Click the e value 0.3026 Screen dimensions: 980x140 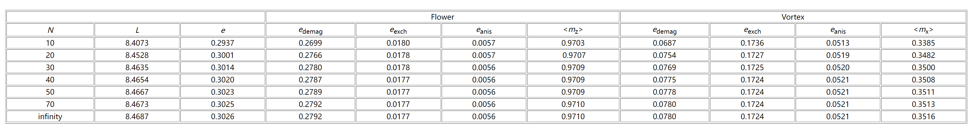click(223, 116)
